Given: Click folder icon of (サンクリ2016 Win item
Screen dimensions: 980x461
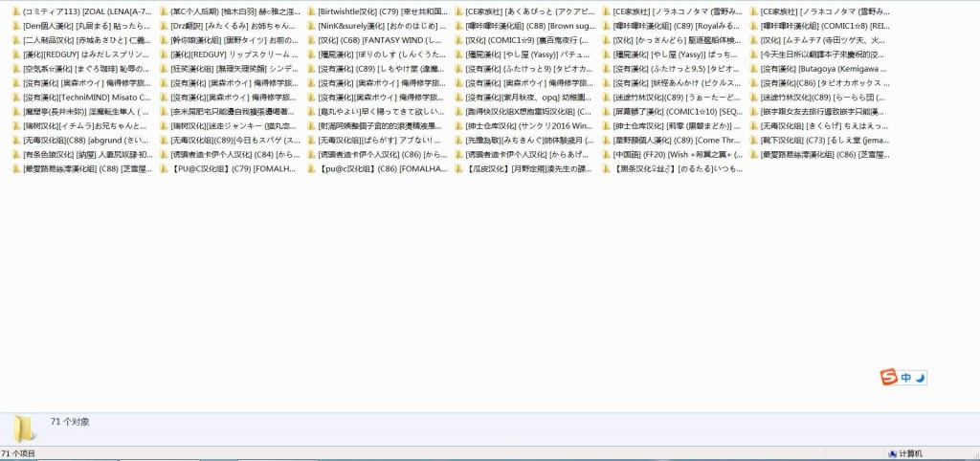Looking at the screenshot, I should coord(458,126).
